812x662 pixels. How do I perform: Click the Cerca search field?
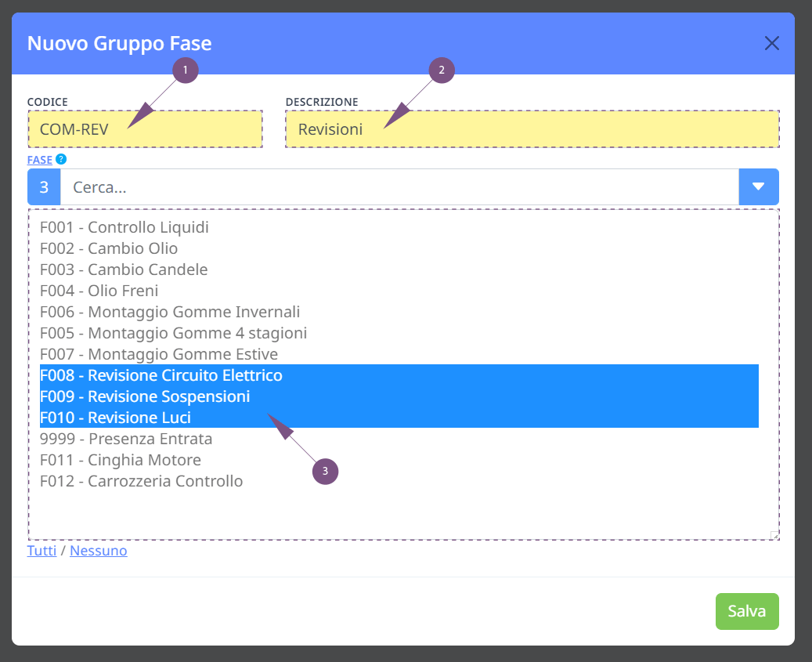tap(399, 186)
